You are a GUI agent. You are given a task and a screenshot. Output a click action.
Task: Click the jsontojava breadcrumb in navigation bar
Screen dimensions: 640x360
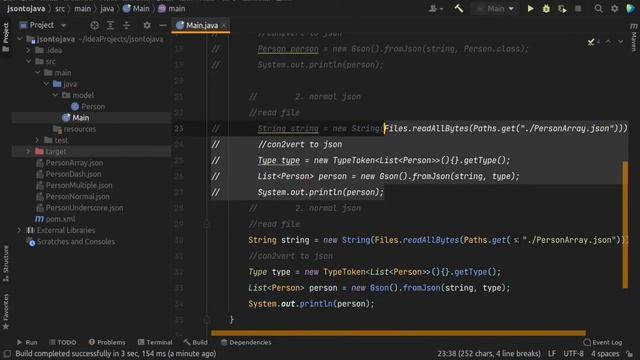click(x=26, y=9)
